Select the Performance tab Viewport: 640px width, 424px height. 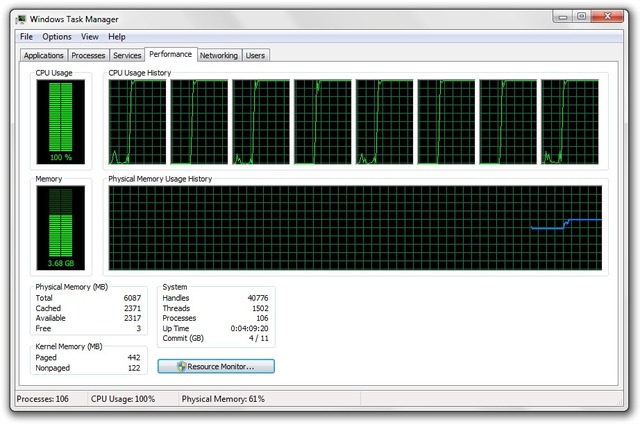pyautogui.click(x=171, y=54)
